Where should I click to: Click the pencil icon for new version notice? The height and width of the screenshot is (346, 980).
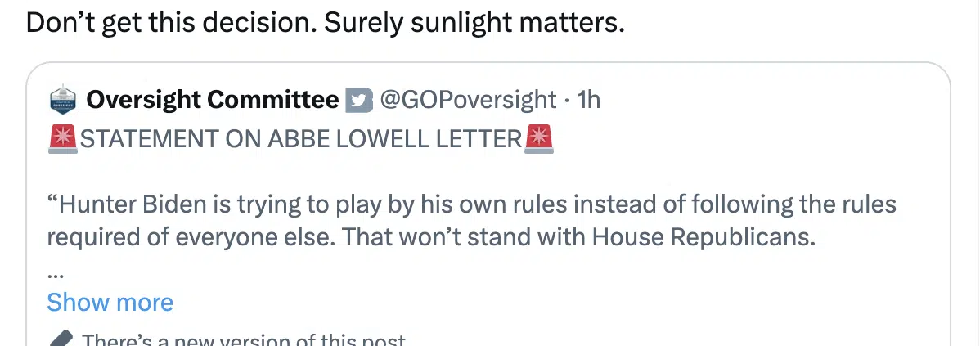[x=62, y=339]
